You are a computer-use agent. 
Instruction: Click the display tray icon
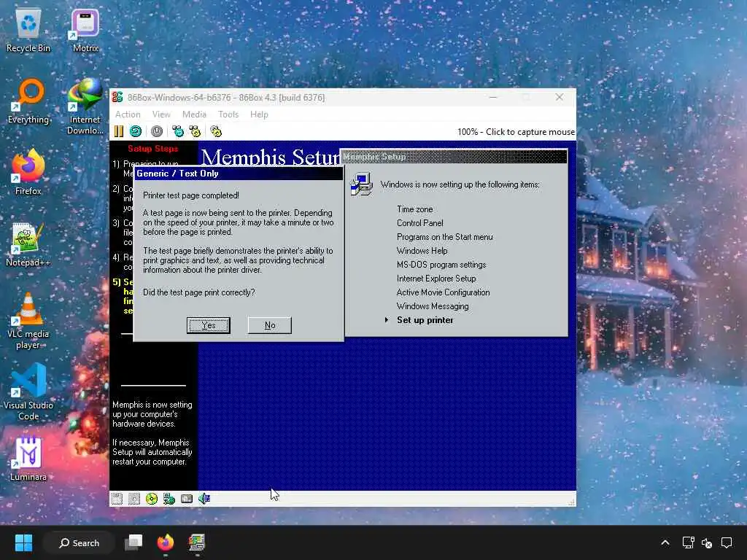[x=689, y=542]
